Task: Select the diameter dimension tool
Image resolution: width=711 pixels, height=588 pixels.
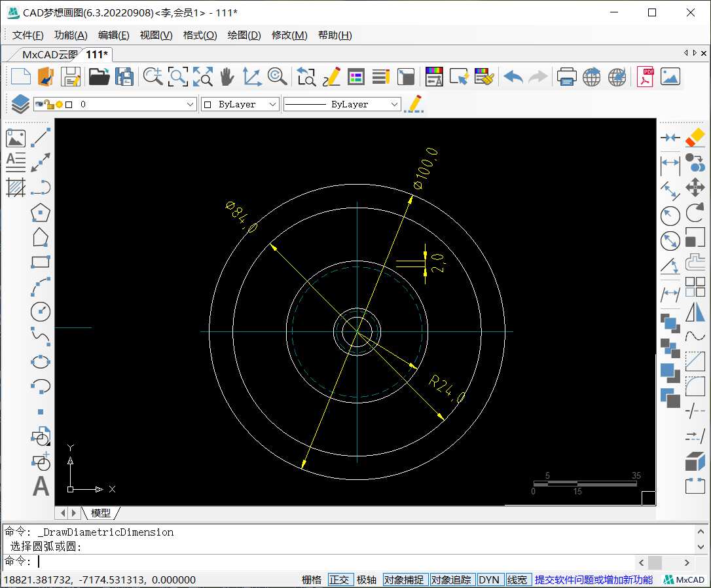Action: point(670,241)
